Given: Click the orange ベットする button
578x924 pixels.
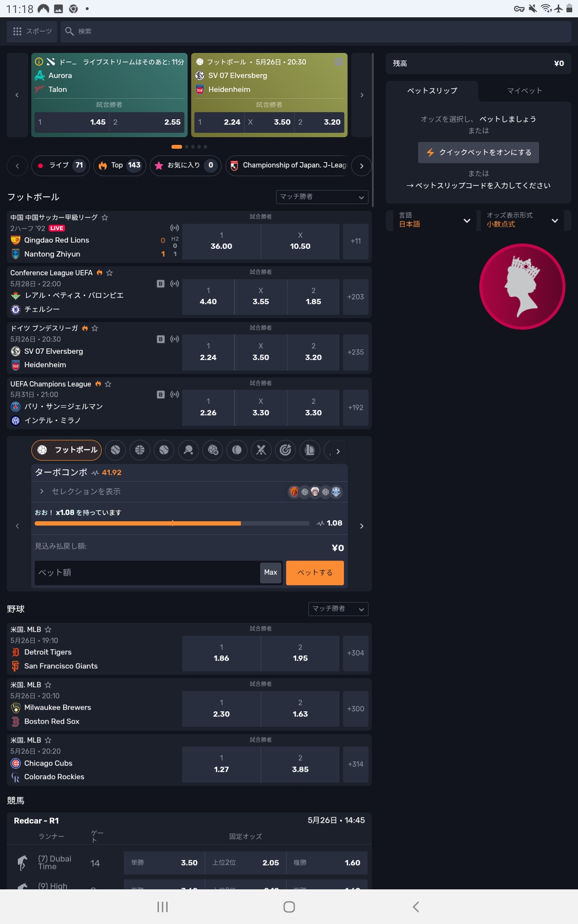Looking at the screenshot, I should [315, 573].
